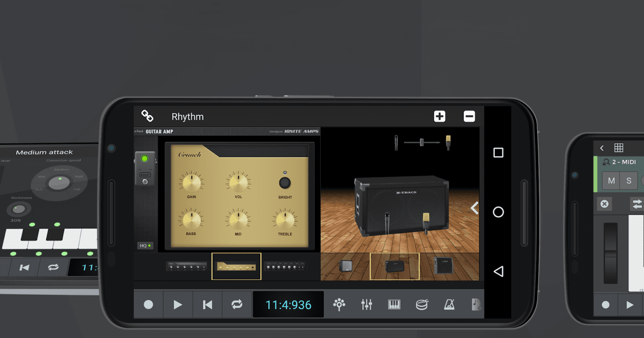Image resolution: width=644 pixels, height=338 pixels.
Task: Open the mixer faders icon
Action: 367,305
